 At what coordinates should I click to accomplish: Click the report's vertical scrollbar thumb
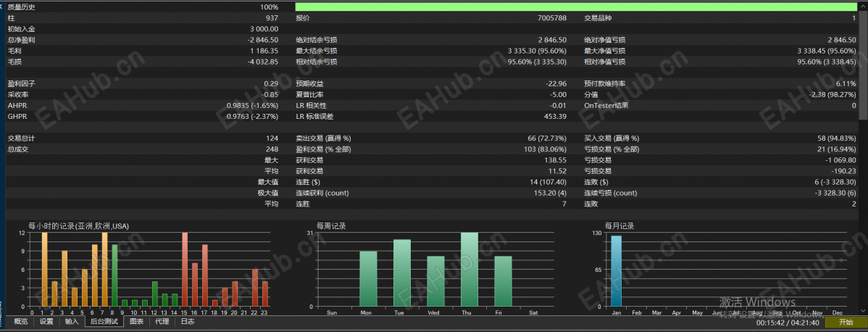[x=864, y=65]
